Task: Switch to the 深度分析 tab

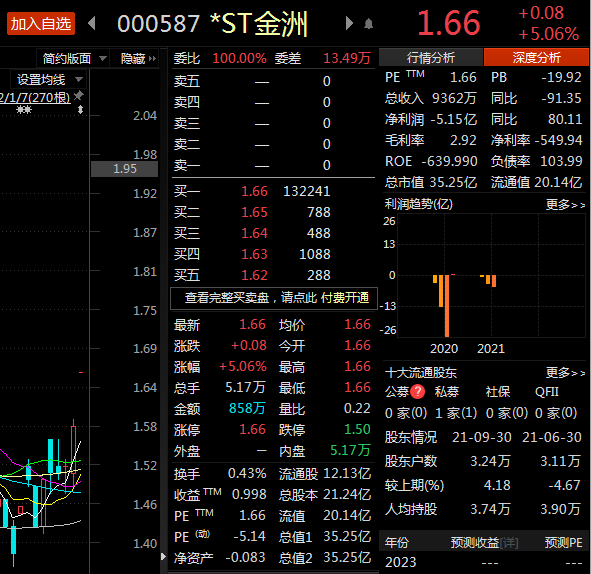Action: (536, 58)
